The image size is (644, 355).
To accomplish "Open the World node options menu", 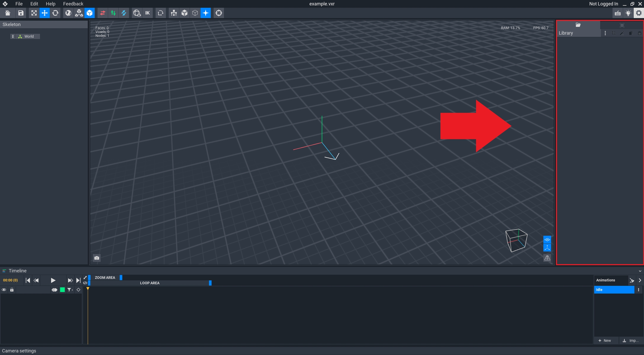I will 13,36.
